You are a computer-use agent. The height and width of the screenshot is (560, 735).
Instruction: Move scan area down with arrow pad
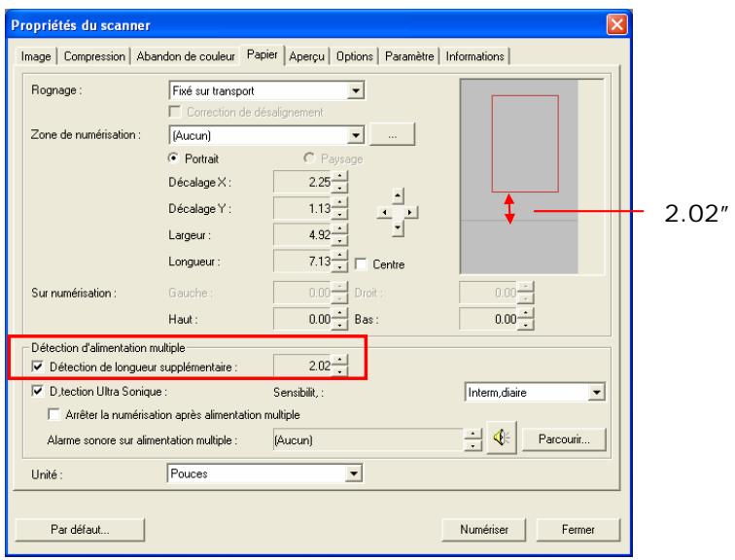(398, 228)
